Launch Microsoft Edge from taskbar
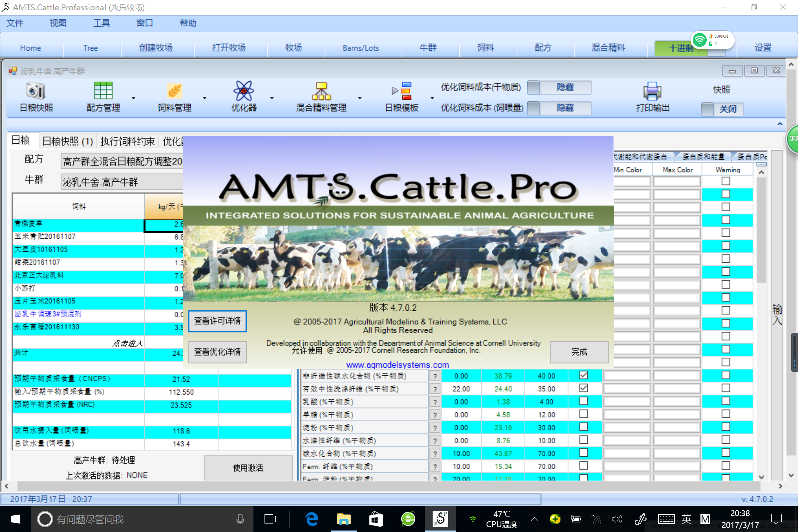This screenshot has width=798, height=532. 312,519
